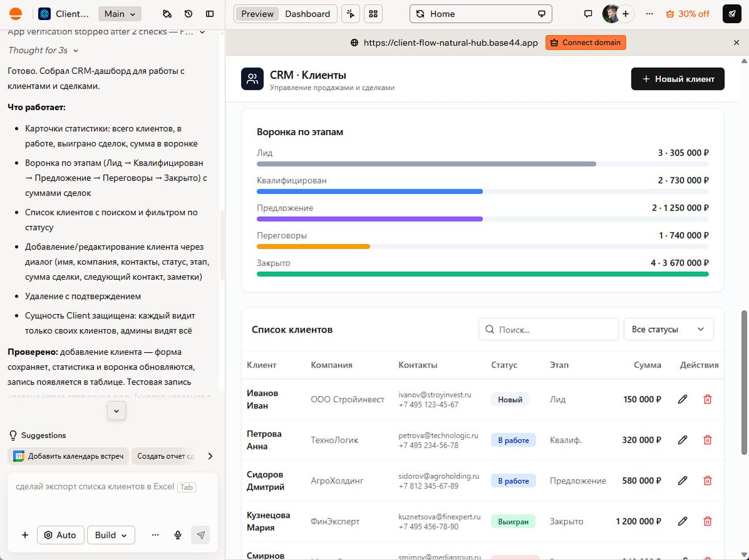Click the user avatar in top bar
The height and width of the screenshot is (560, 749).
coord(611,14)
